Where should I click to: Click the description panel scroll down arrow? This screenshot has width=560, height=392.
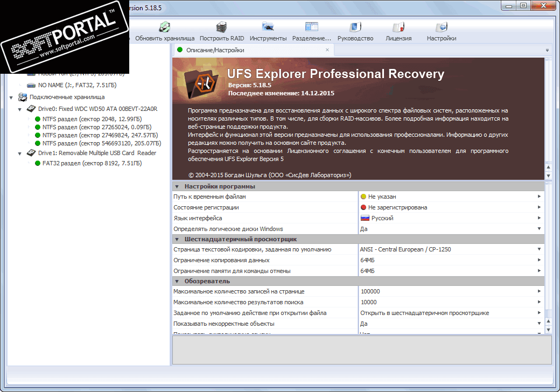[549, 176]
